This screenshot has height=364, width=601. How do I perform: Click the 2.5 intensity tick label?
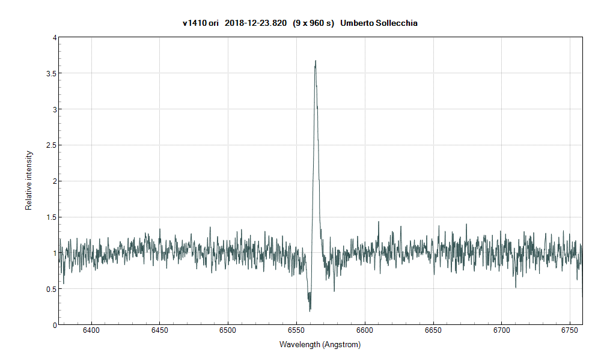click(50, 145)
